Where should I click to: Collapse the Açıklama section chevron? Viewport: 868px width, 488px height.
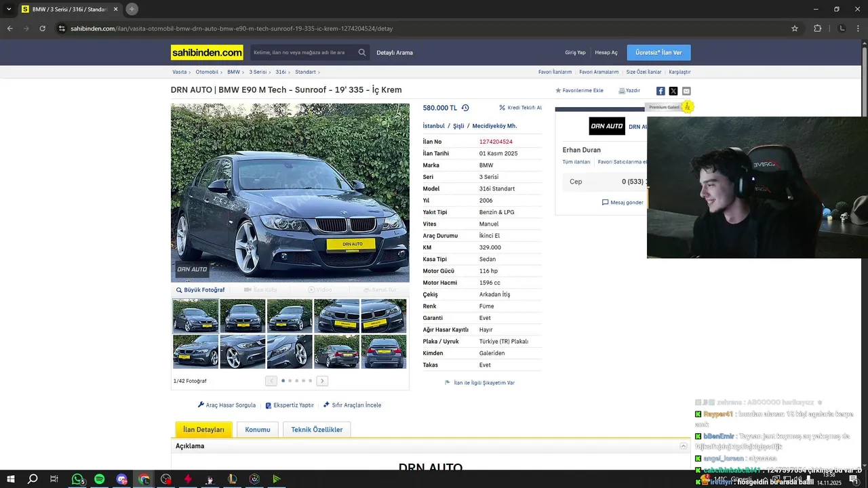pyautogui.click(x=684, y=446)
